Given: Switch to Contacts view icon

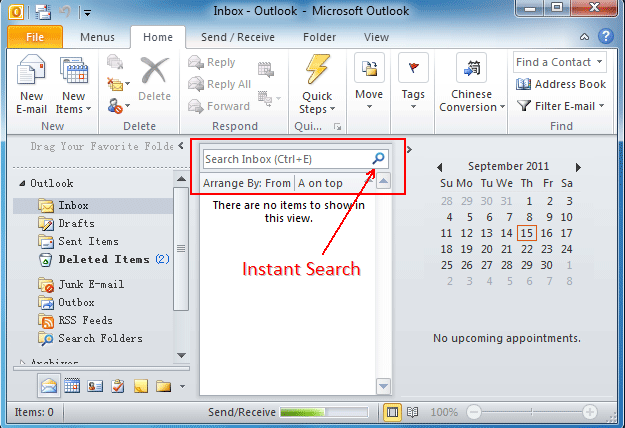Looking at the screenshot, I should pyautogui.click(x=95, y=386).
